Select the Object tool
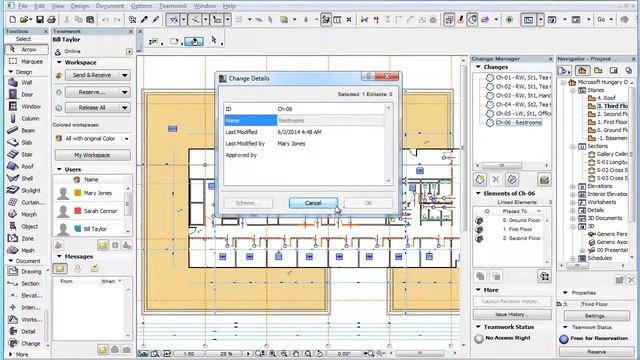The height and width of the screenshot is (360, 640). [26, 227]
